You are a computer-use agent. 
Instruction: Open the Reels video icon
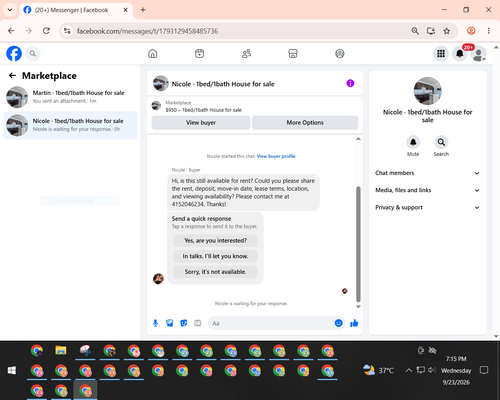tap(199, 53)
